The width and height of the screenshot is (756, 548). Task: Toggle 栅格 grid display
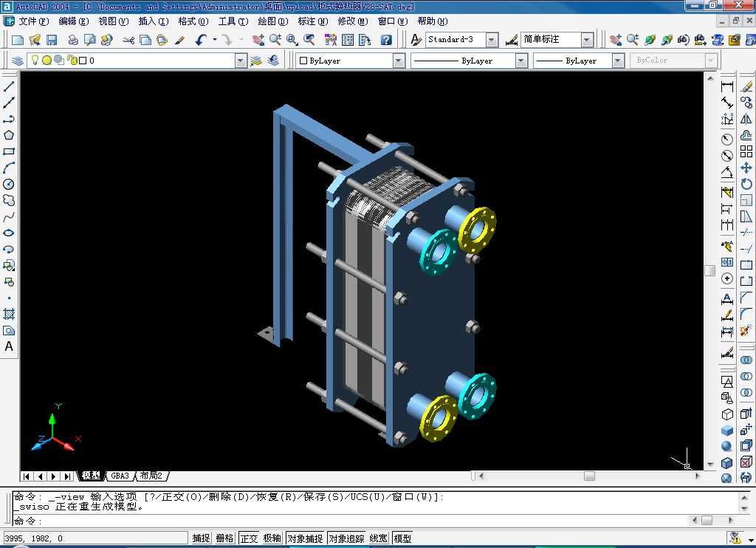[x=224, y=538]
